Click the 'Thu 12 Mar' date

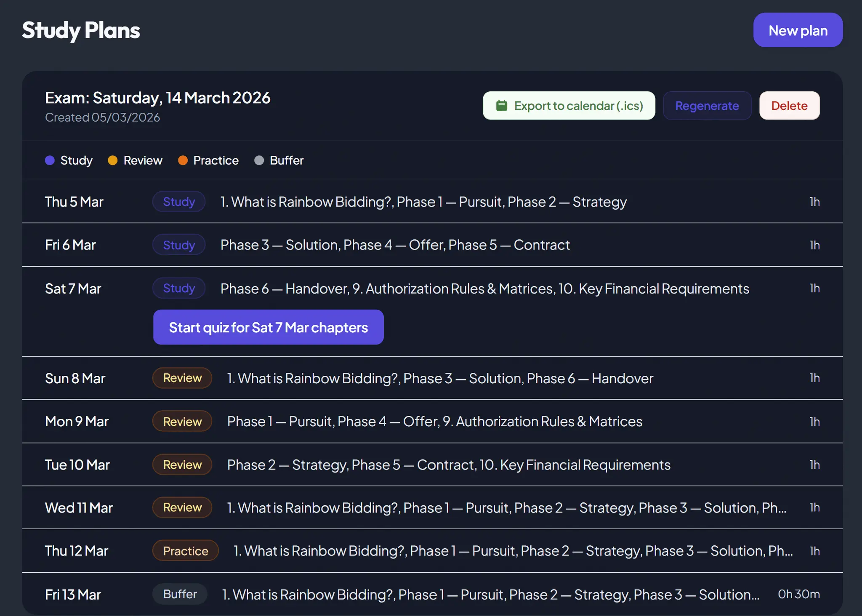coord(77,551)
